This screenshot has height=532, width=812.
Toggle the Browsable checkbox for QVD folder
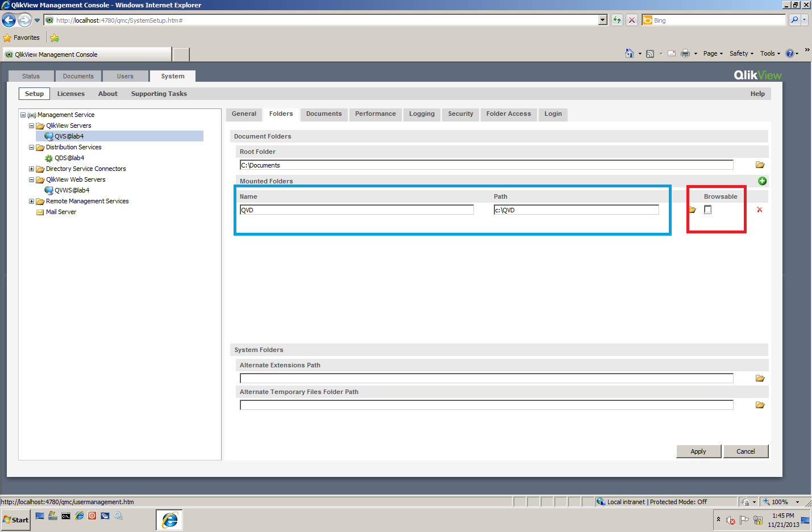pyautogui.click(x=707, y=210)
